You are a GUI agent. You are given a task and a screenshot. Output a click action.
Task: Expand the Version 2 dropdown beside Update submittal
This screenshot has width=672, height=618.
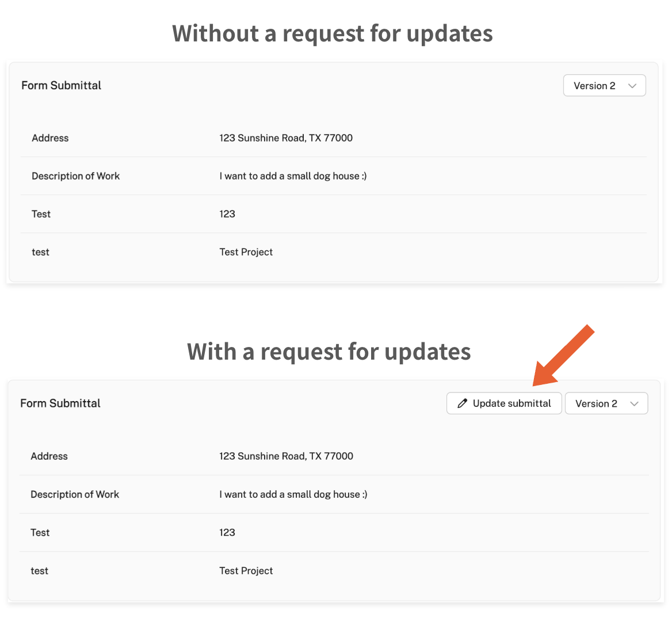[606, 403]
